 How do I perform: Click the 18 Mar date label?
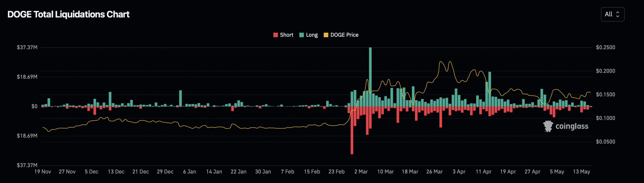pos(410,172)
